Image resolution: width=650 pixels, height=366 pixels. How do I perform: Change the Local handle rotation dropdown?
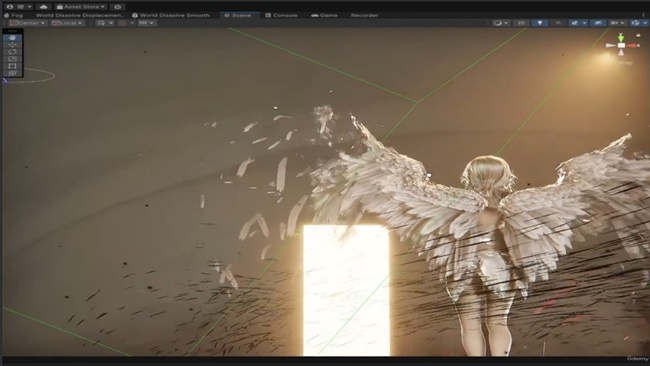[x=67, y=23]
